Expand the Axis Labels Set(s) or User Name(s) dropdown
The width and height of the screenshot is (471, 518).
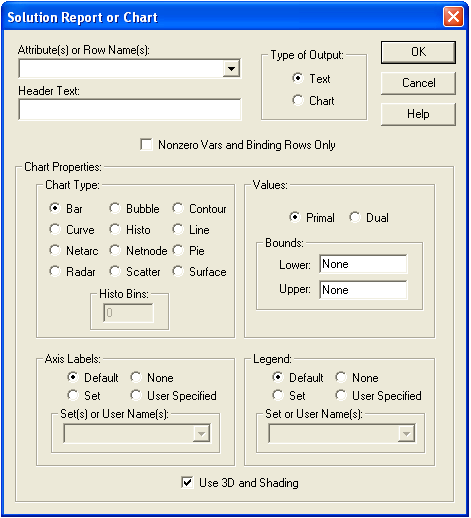point(201,433)
